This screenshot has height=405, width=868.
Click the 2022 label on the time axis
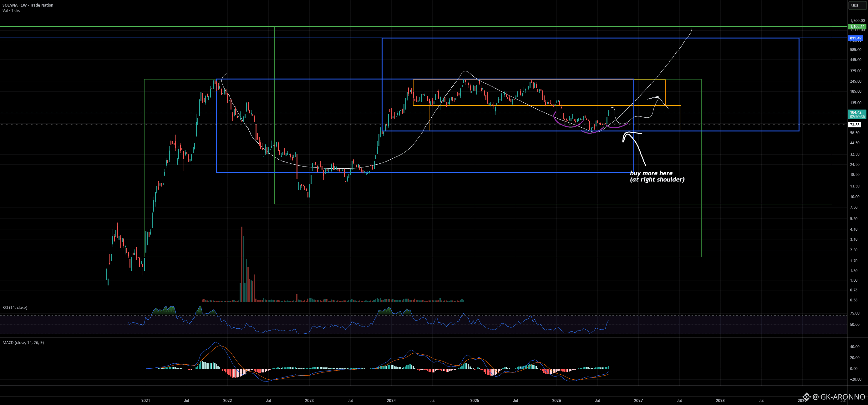[227, 401]
